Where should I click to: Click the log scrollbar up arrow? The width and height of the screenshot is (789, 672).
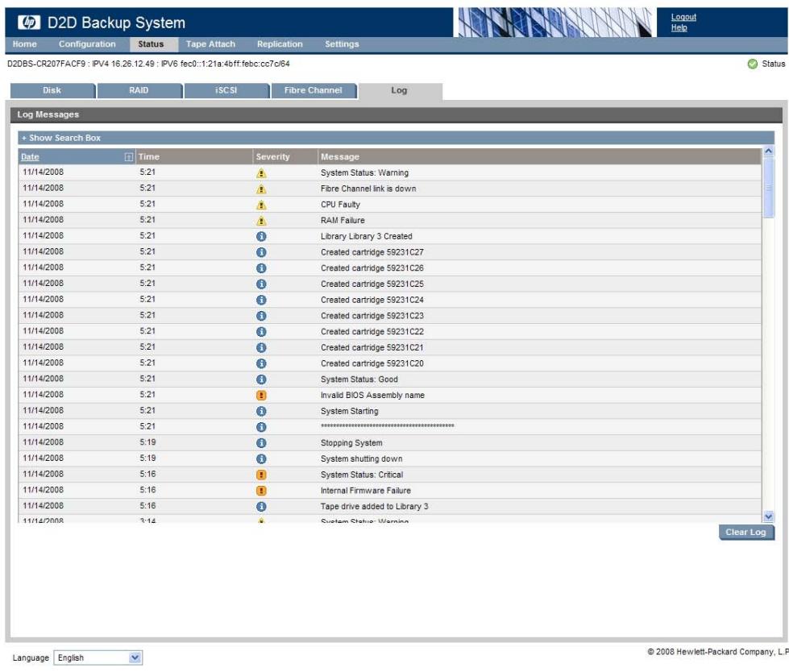pos(768,151)
